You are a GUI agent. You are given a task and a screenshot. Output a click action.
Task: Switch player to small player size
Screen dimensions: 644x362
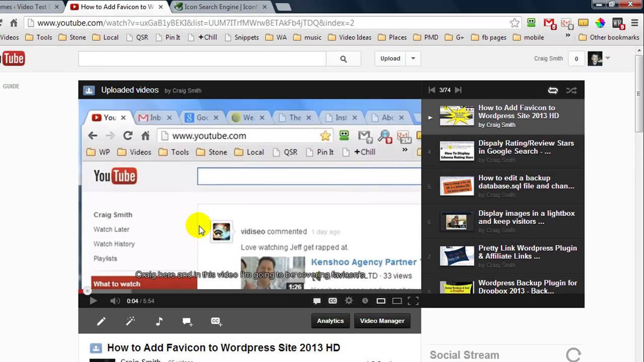coord(381,301)
